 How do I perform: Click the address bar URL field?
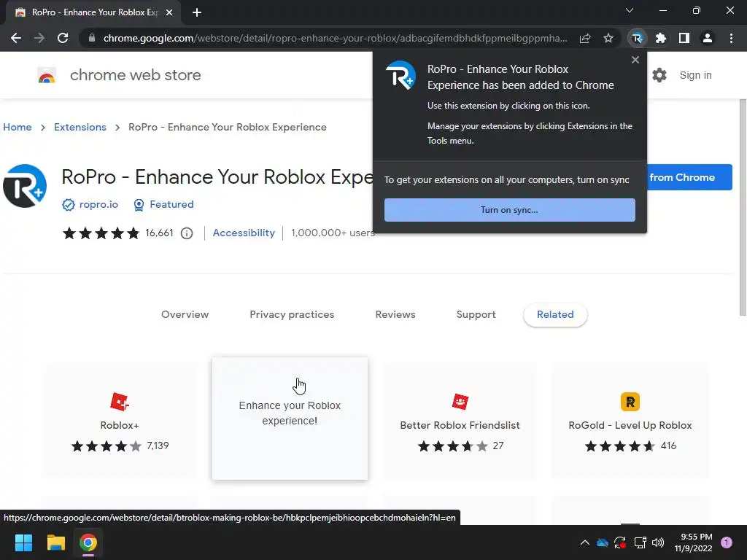[336, 38]
